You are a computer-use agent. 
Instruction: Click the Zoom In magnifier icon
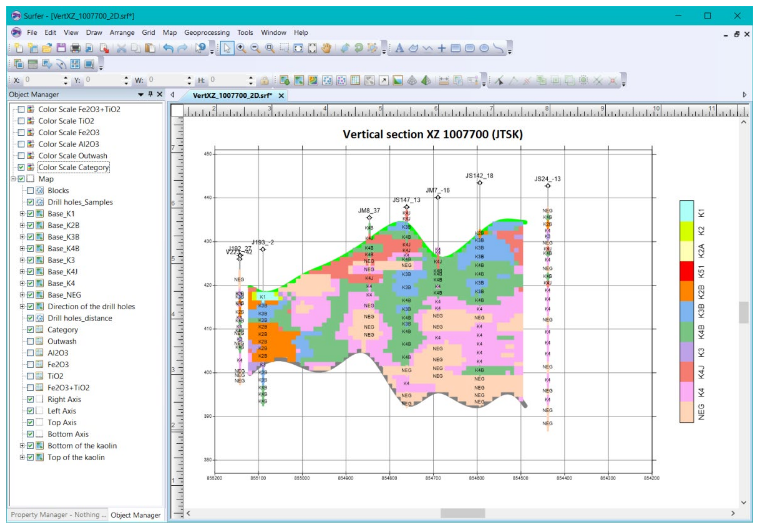(241, 48)
